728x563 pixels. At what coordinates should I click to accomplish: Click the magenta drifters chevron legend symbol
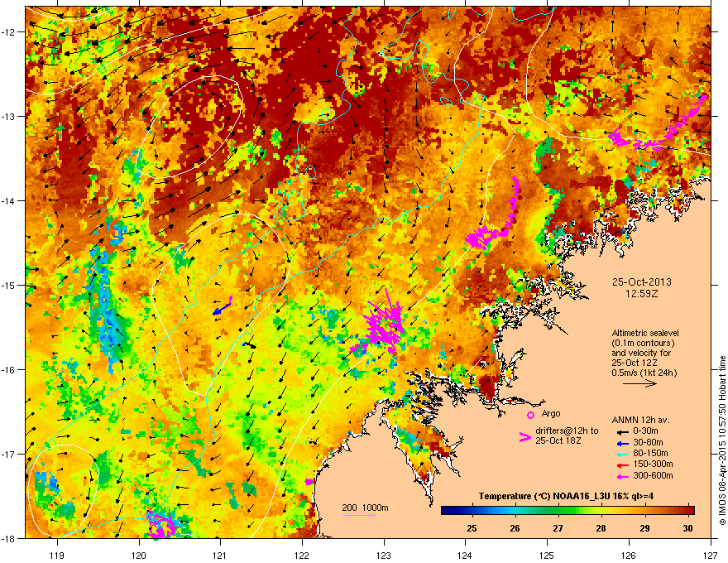coord(524,436)
